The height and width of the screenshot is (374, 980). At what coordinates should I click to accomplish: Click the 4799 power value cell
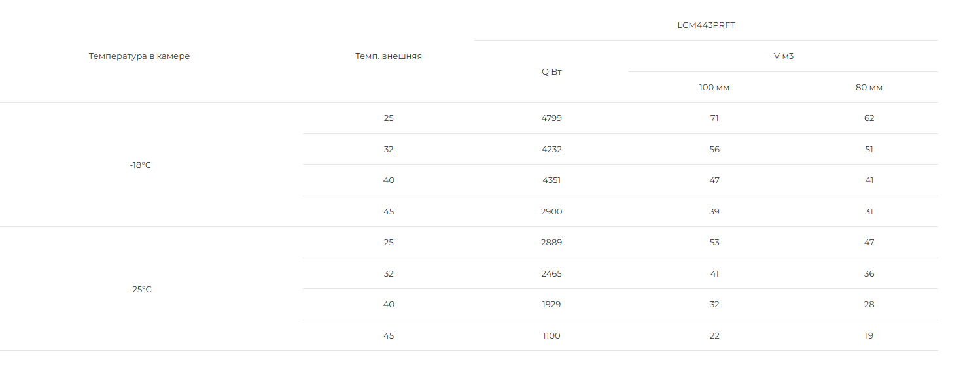pyautogui.click(x=551, y=118)
